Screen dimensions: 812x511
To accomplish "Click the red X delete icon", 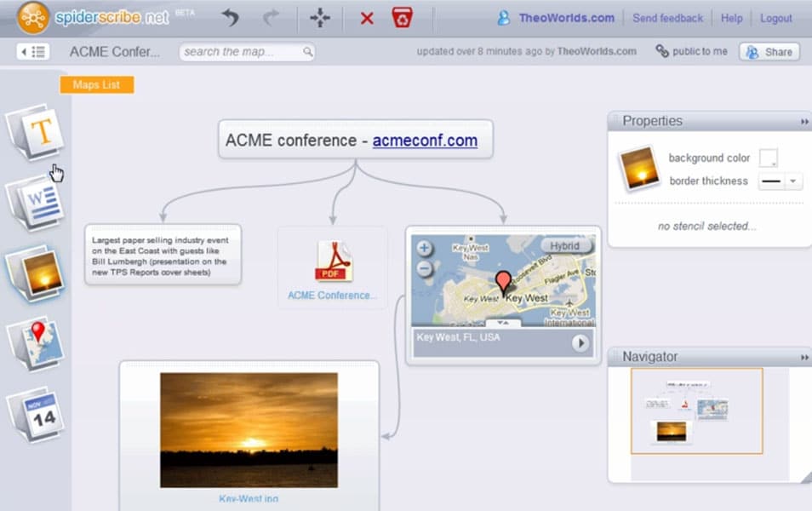I will pos(367,18).
